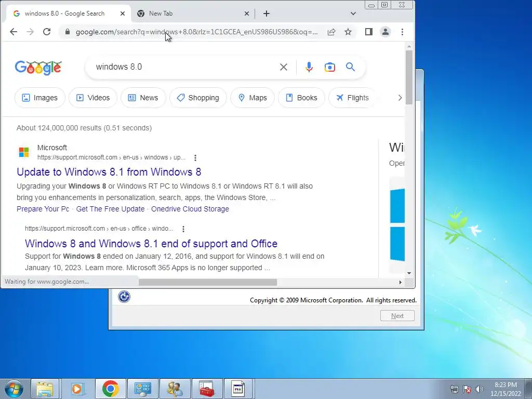Search by image with the camera icon

pyautogui.click(x=329, y=67)
